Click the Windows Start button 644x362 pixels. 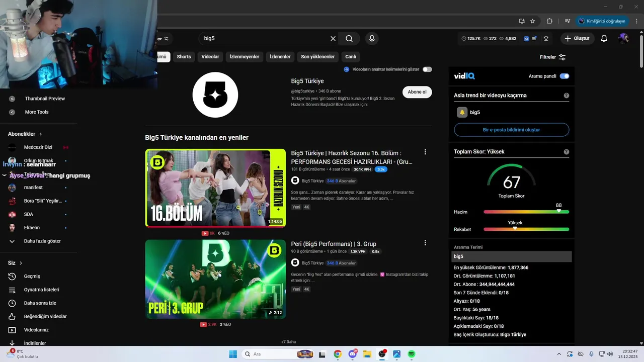click(x=233, y=354)
